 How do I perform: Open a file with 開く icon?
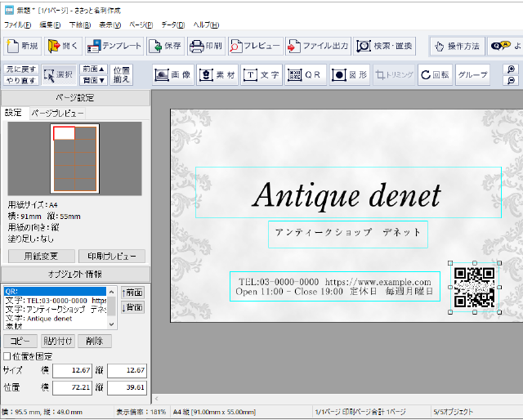[x=63, y=46]
